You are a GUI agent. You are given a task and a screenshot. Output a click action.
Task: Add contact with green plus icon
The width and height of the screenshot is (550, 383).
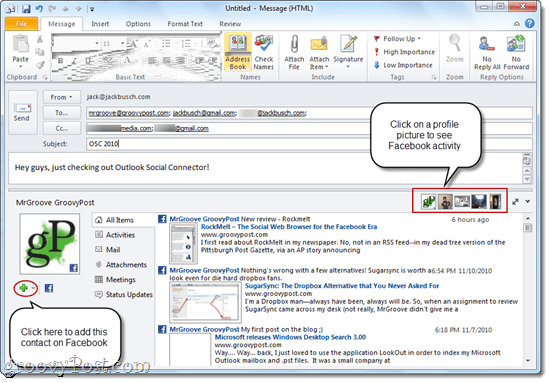click(x=24, y=288)
